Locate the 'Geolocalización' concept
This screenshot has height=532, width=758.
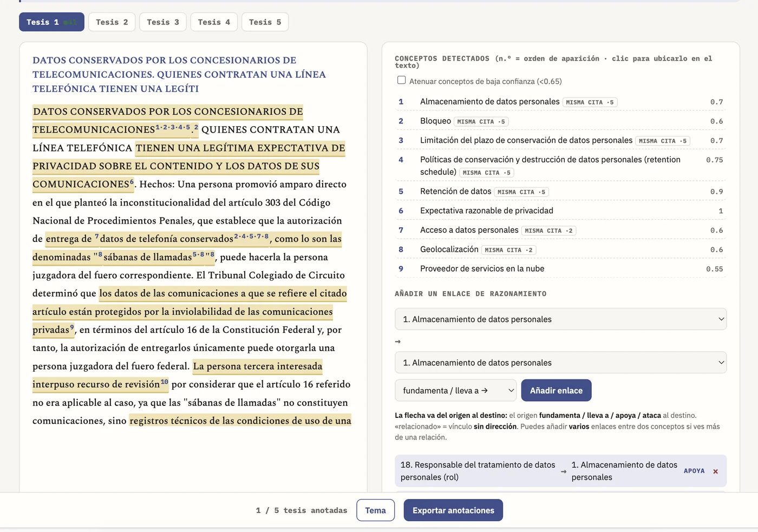(560, 249)
